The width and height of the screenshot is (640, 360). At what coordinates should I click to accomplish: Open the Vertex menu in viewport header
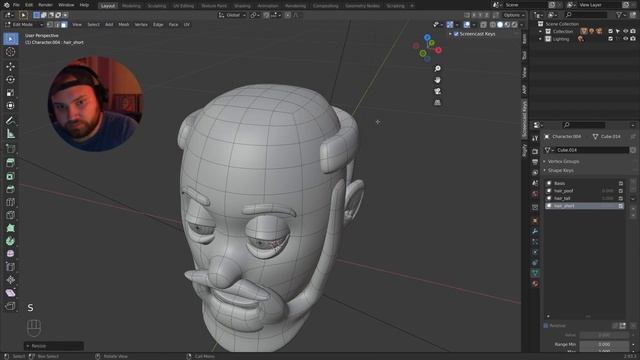coord(141,25)
